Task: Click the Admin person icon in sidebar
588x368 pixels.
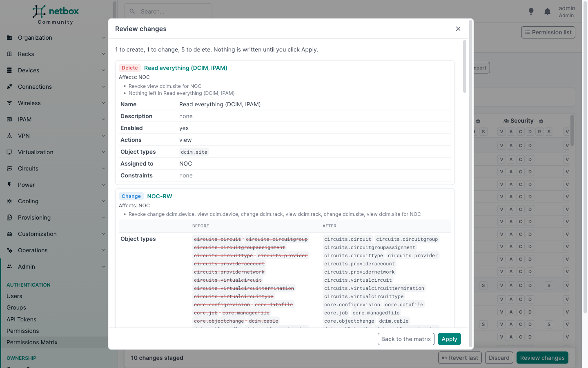Action: coord(9,267)
